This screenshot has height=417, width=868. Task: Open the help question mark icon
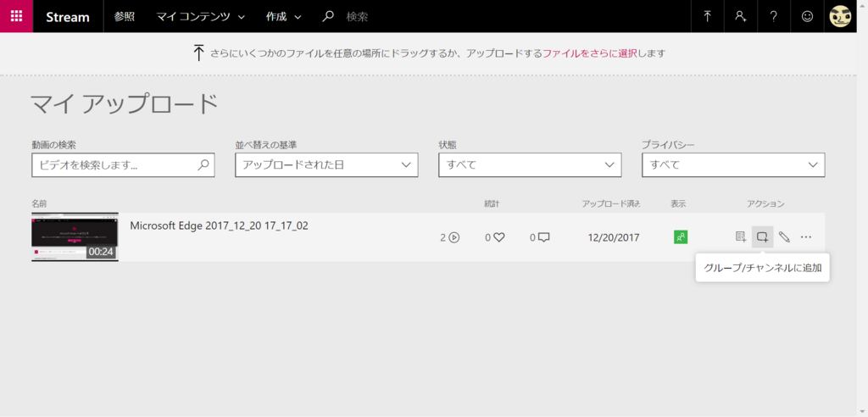tap(774, 17)
